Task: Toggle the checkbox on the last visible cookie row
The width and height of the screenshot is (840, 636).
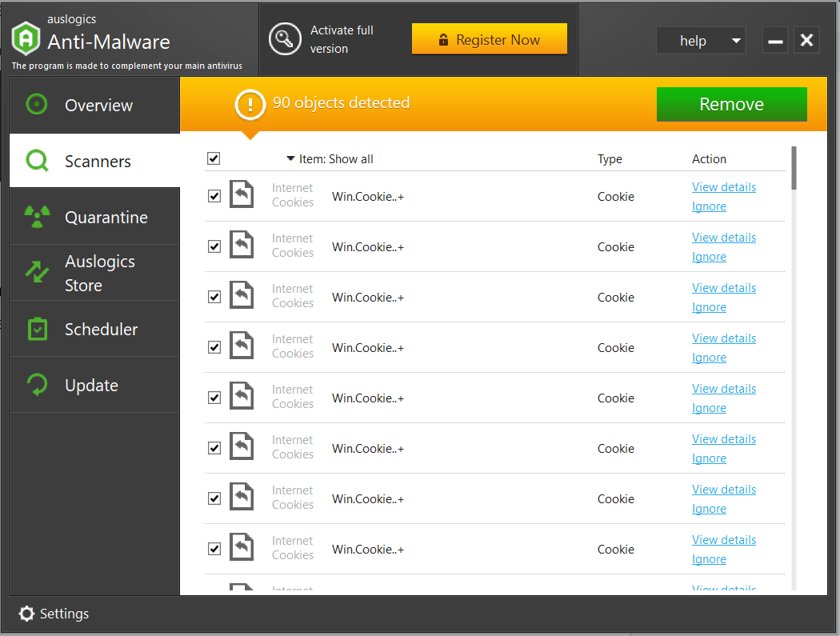Action: [x=214, y=548]
